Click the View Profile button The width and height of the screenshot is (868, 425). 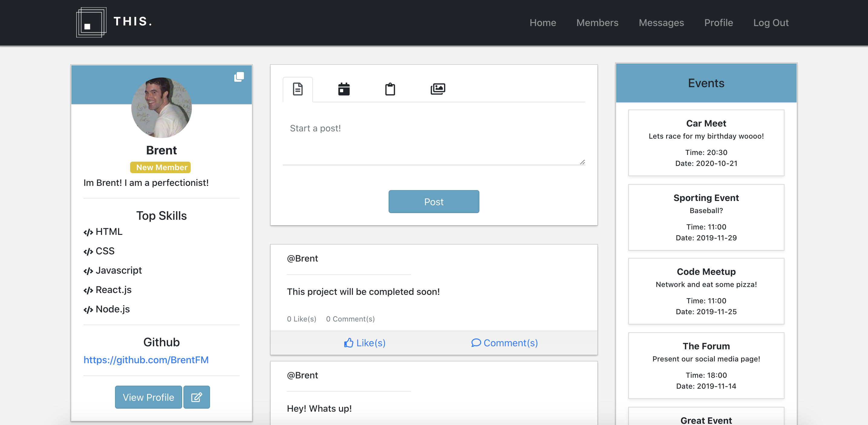148,397
